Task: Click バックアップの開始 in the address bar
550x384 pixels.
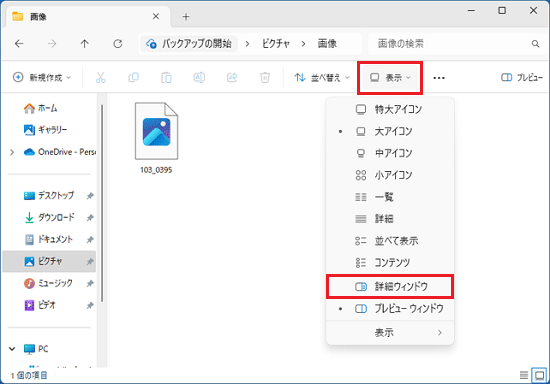Action: [x=189, y=44]
